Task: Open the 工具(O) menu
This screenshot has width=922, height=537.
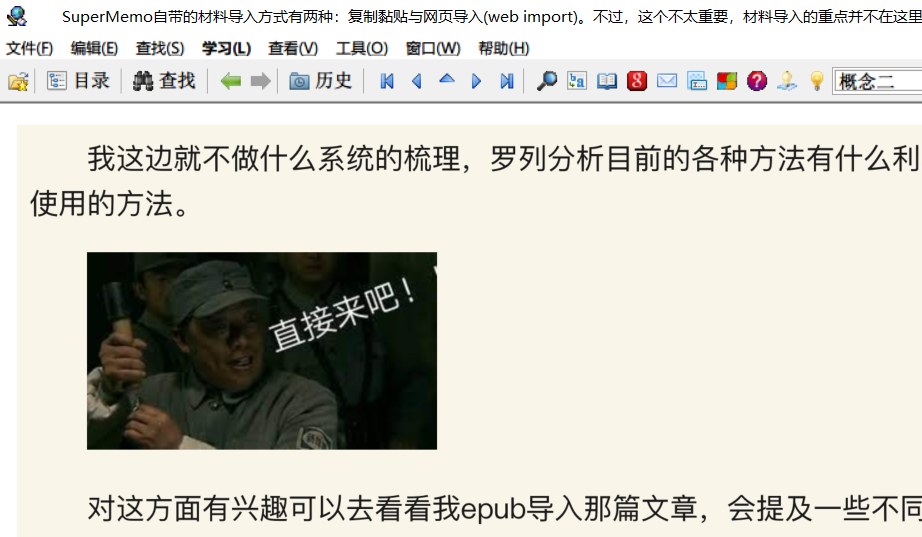Action: pos(362,48)
